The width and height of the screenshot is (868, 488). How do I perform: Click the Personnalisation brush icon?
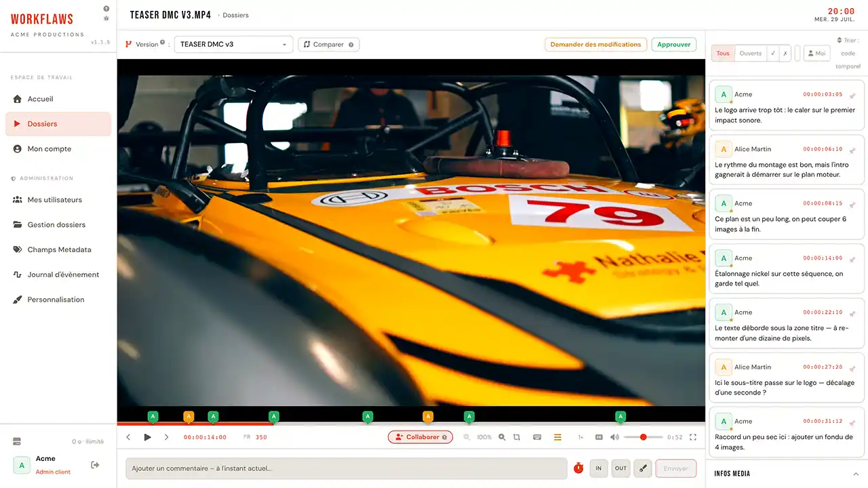coord(18,300)
